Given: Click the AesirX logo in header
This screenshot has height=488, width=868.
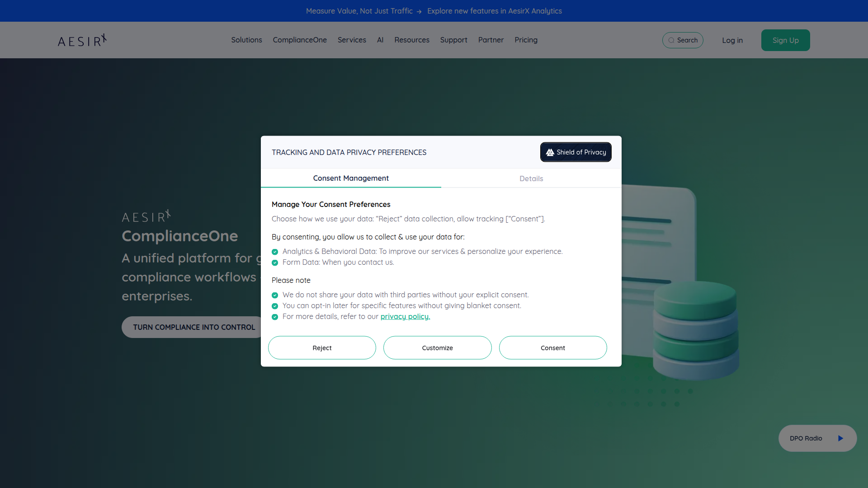Looking at the screenshot, I should 82,40.
